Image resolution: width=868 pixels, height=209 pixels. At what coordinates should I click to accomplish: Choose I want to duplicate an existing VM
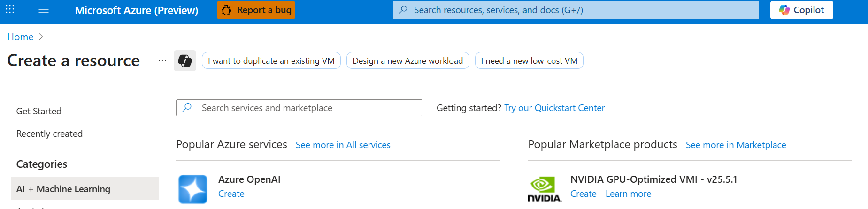click(x=271, y=61)
